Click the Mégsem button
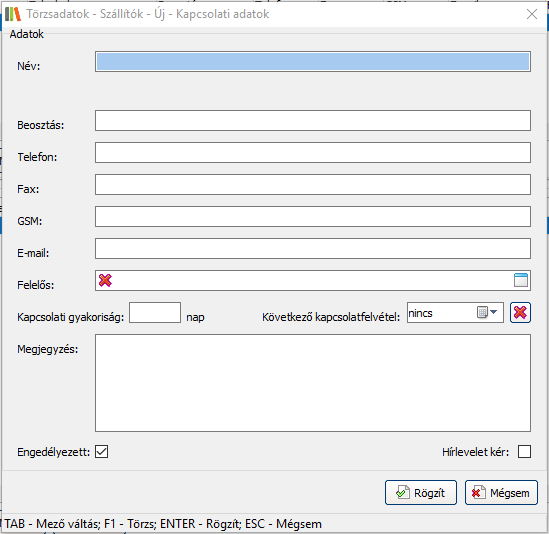The image size is (549, 534). point(501,492)
